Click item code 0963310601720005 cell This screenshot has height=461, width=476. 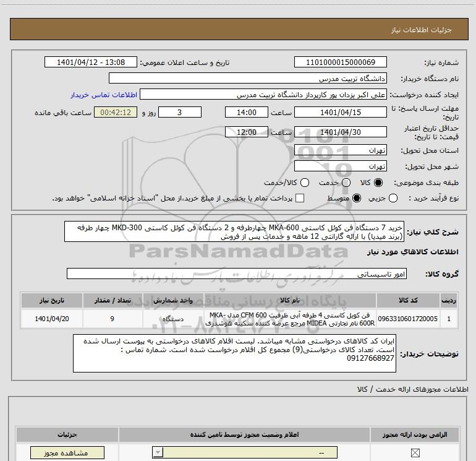pyautogui.click(x=408, y=319)
